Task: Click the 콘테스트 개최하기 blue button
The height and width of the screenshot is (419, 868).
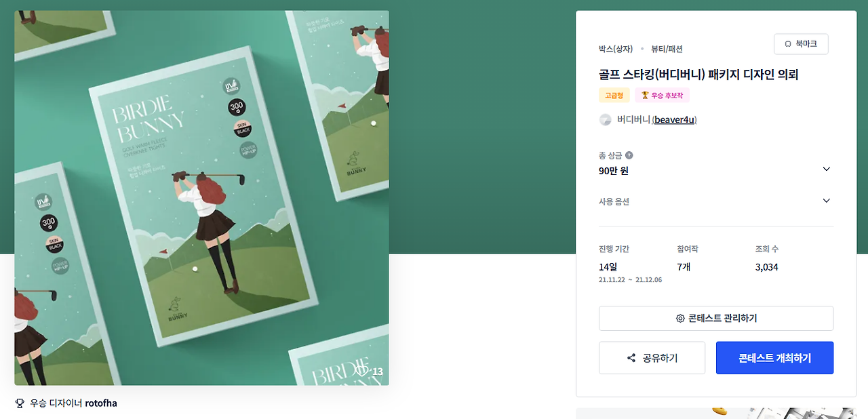Action: click(x=774, y=358)
